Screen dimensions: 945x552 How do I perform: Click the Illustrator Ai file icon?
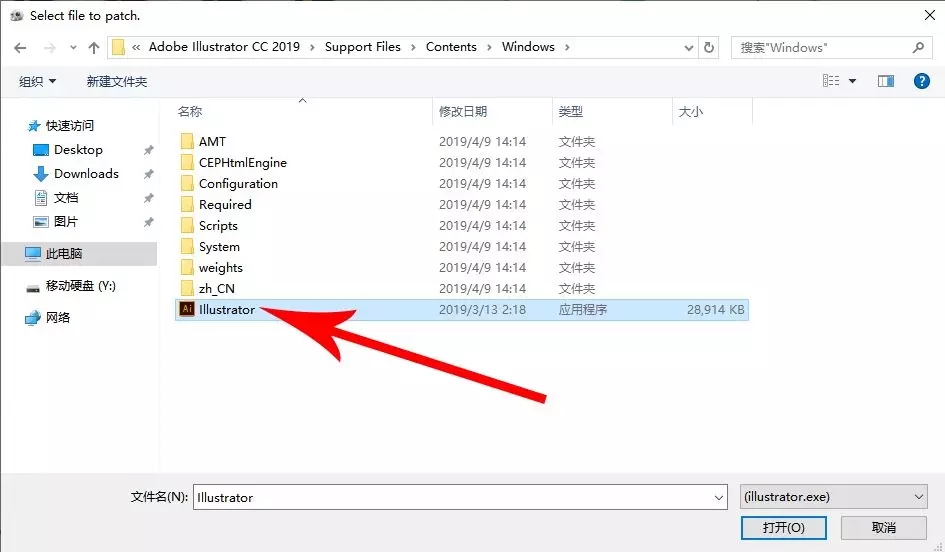click(x=187, y=309)
